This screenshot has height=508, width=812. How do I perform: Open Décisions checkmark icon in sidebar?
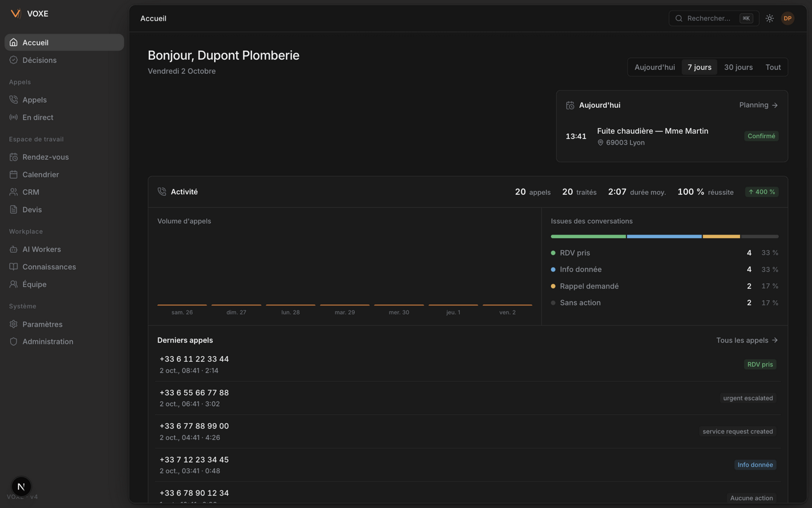(14, 60)
